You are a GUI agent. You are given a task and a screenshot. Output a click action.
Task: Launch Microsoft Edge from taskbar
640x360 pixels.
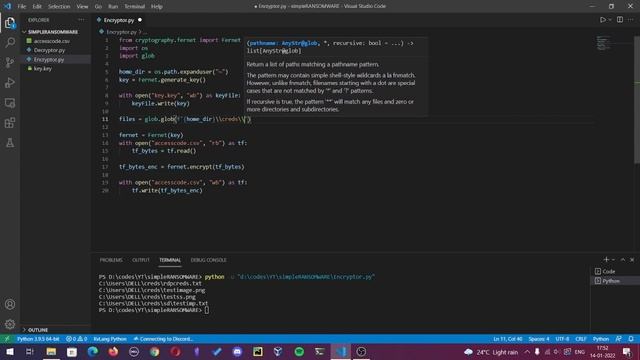click(x=93, y=351)
